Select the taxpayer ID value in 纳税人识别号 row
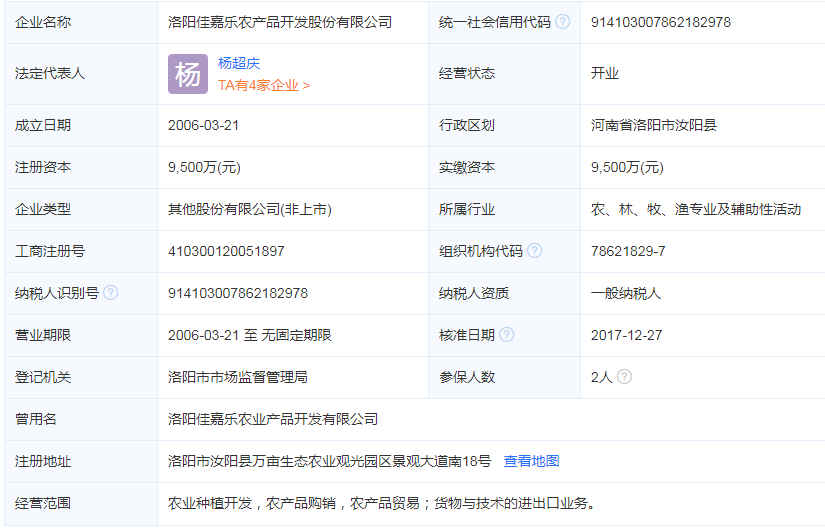825x532 pixels. (x=238, y=293)
